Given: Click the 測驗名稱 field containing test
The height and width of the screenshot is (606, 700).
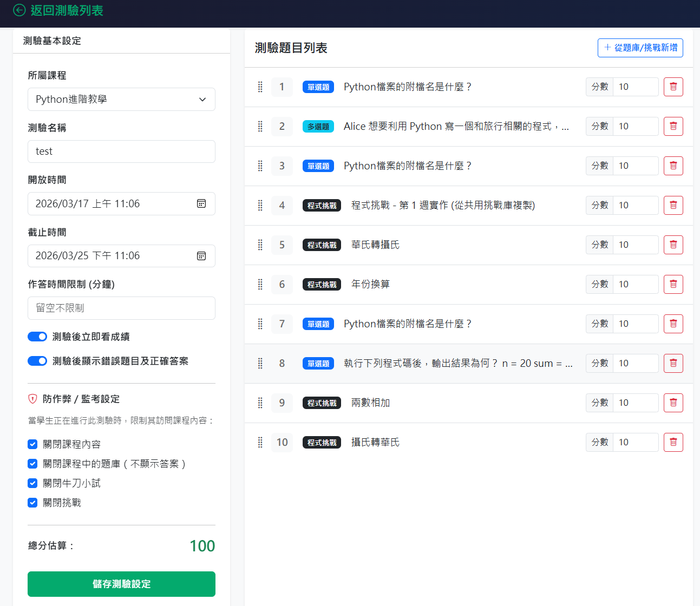Looking at the screenshot, I should 121,151.
